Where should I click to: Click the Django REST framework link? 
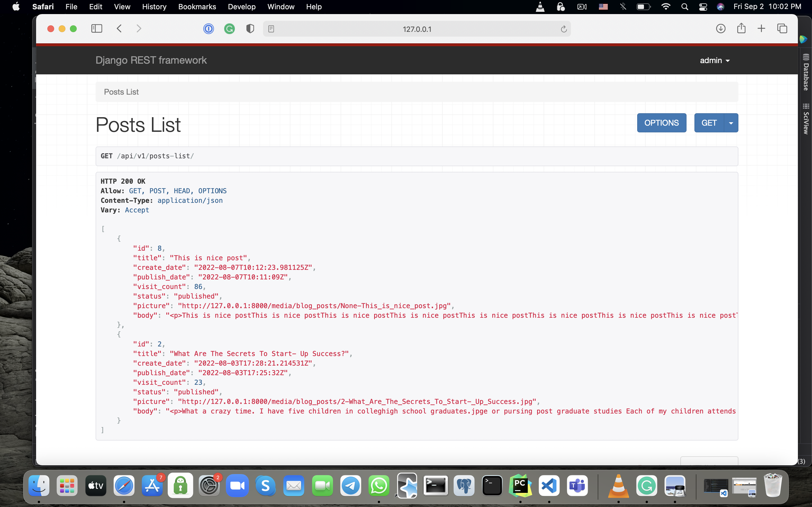pyautogui.click(x=151, y=60)
